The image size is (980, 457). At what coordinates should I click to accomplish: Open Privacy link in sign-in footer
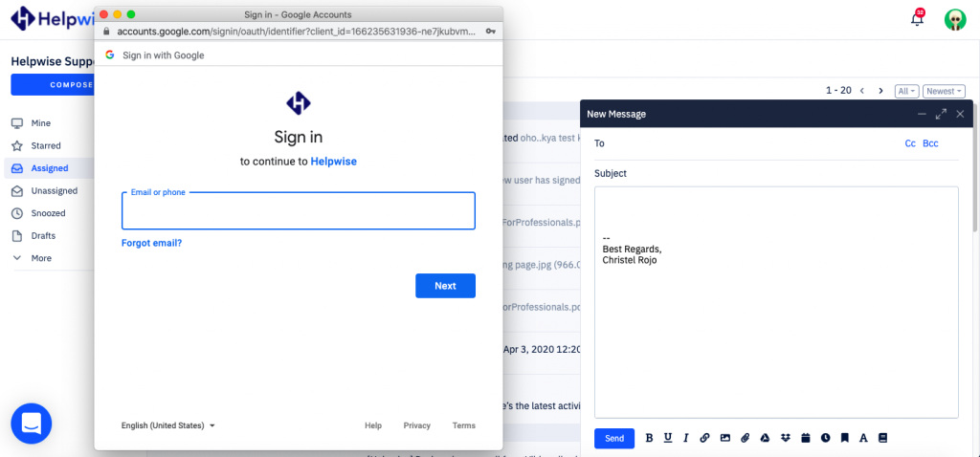point(417,425)
